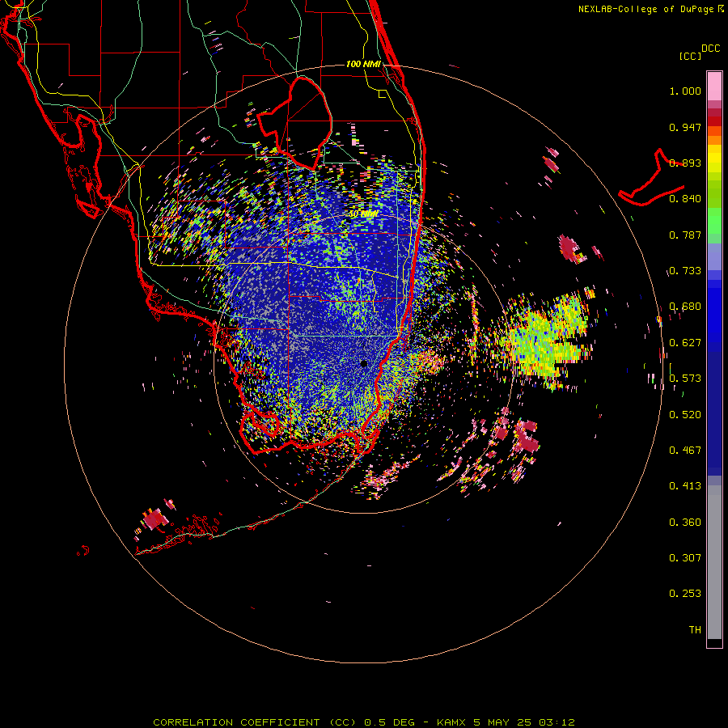
Task: Select the 0.680 legend value
Action: (685, 307)
